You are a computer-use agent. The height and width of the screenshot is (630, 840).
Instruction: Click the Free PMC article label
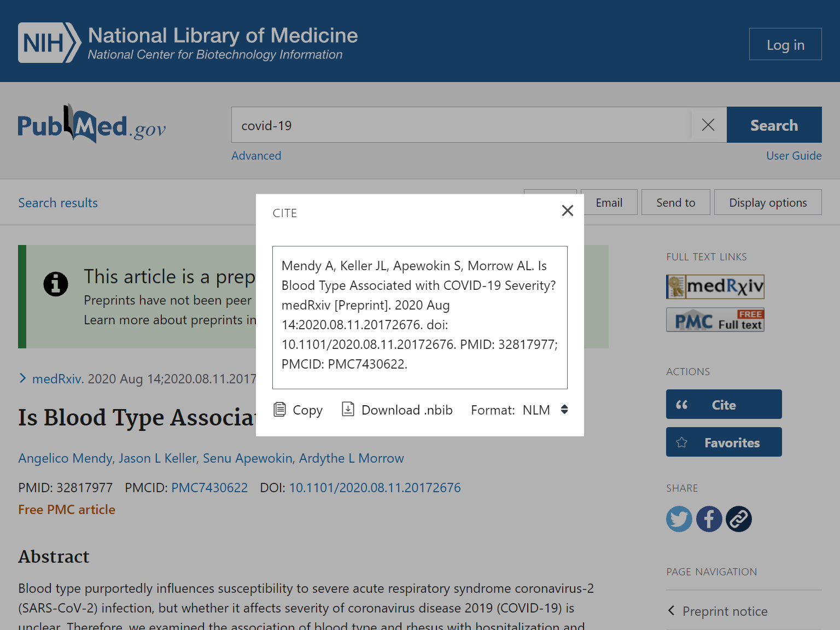(67, 510)
